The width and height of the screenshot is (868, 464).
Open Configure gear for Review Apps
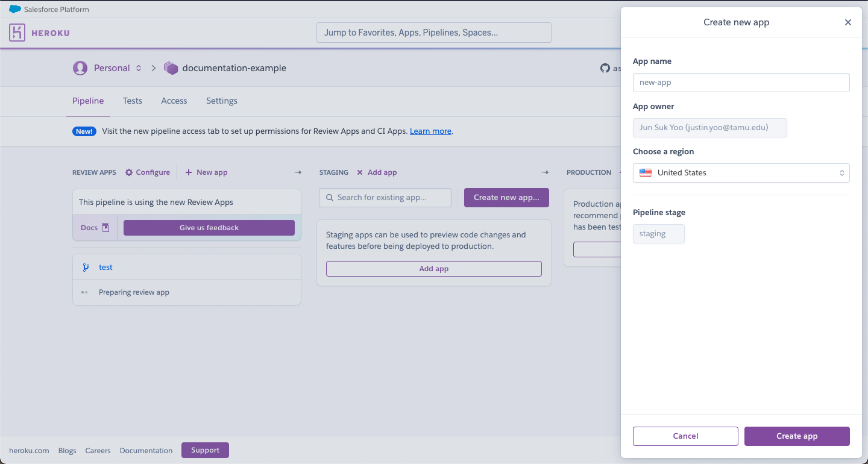click(129, 172)
